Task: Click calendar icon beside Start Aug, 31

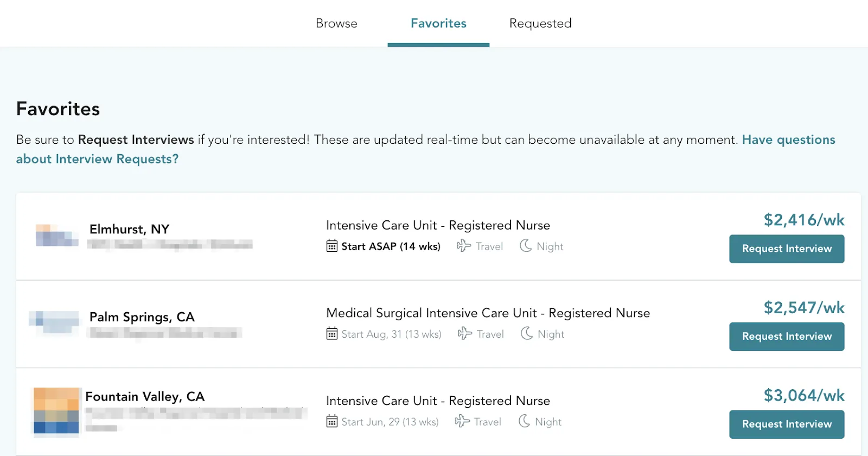Action: (332, 334)
